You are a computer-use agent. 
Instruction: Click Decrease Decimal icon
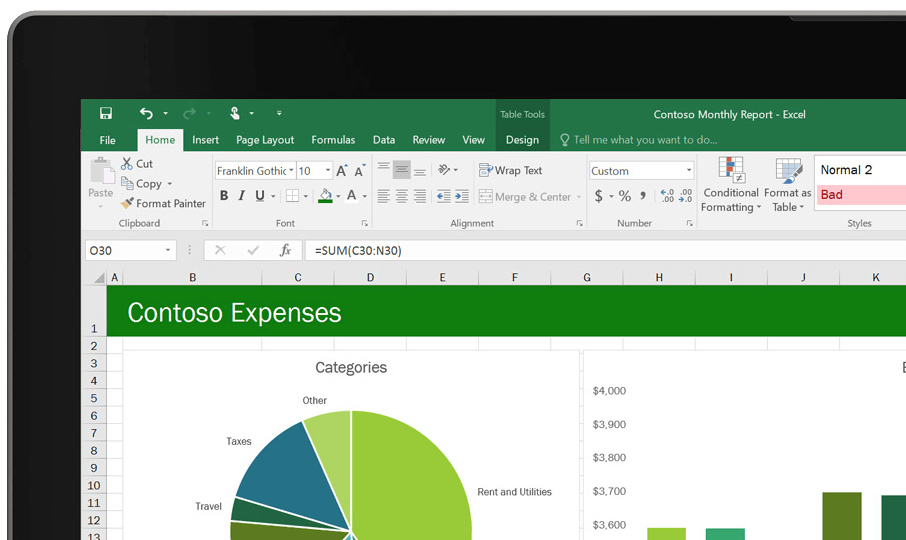coord(685,196)
